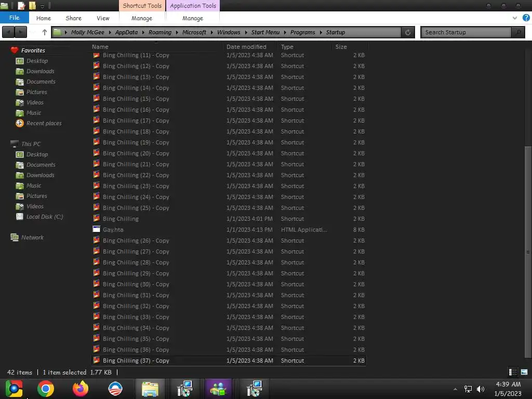The height and width of the screenshot is (399, 532).
Task: Click Music icon under This PC
Action: [20, 185]
